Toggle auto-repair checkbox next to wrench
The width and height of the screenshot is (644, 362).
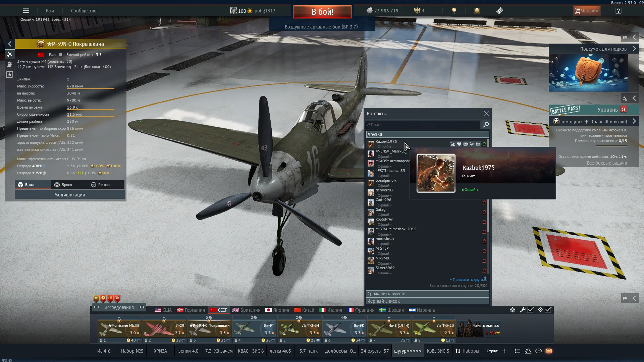click(x=531, y=310)
